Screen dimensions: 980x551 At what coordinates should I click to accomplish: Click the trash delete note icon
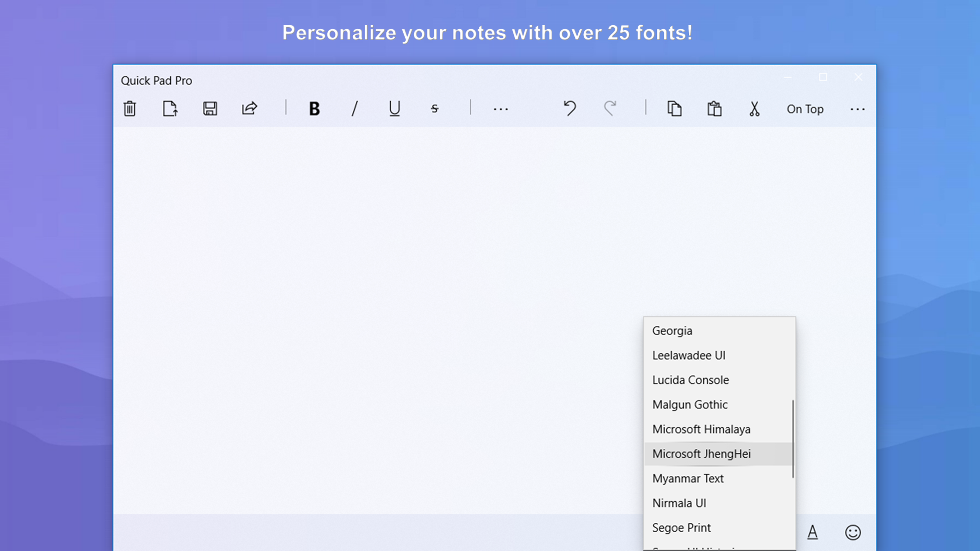tap(130, 109)
